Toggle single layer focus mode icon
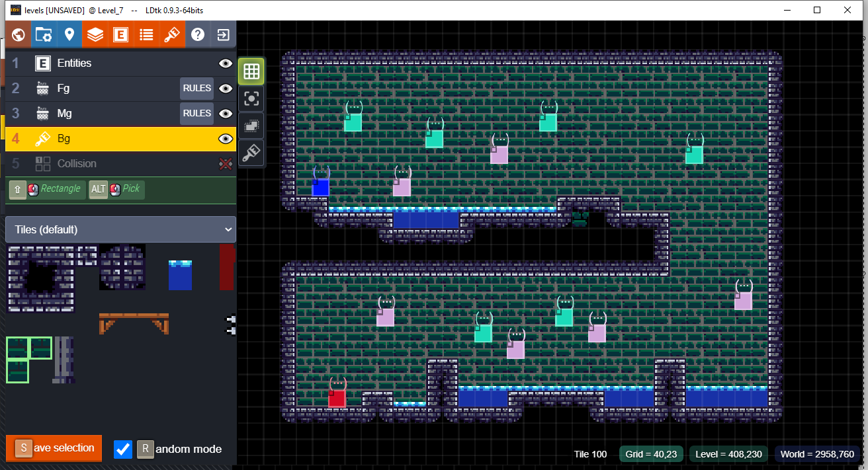868x470 pixels. (x=251, y=98)
